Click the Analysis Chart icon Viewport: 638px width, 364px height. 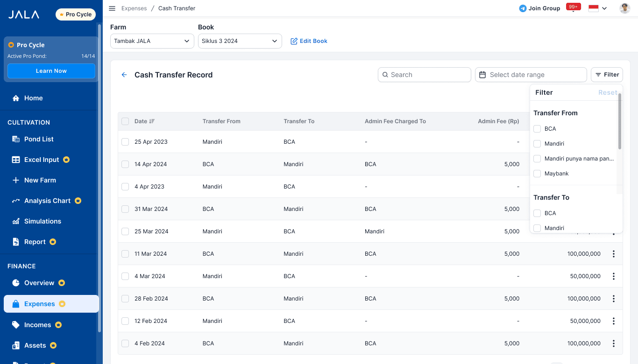coord(16,201)
